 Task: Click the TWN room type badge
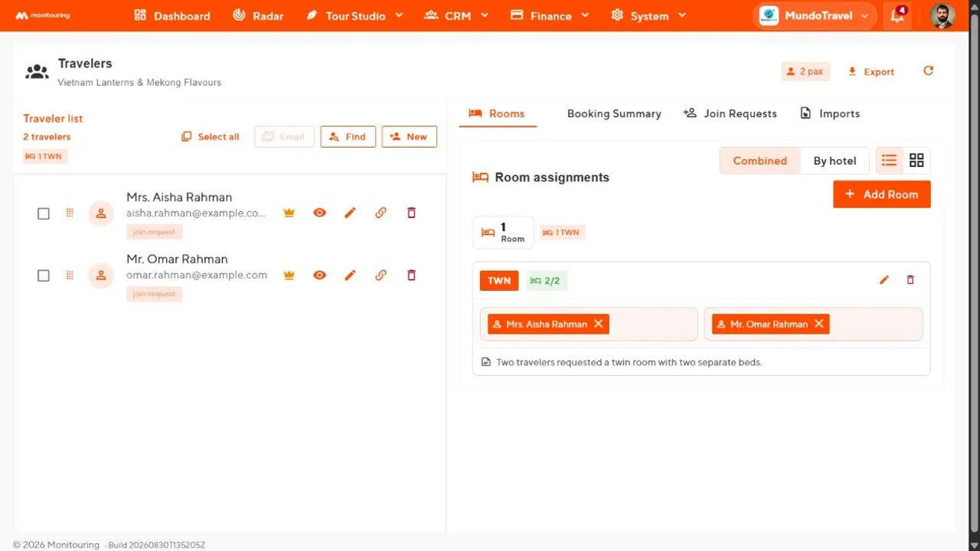tap(499, 281)
